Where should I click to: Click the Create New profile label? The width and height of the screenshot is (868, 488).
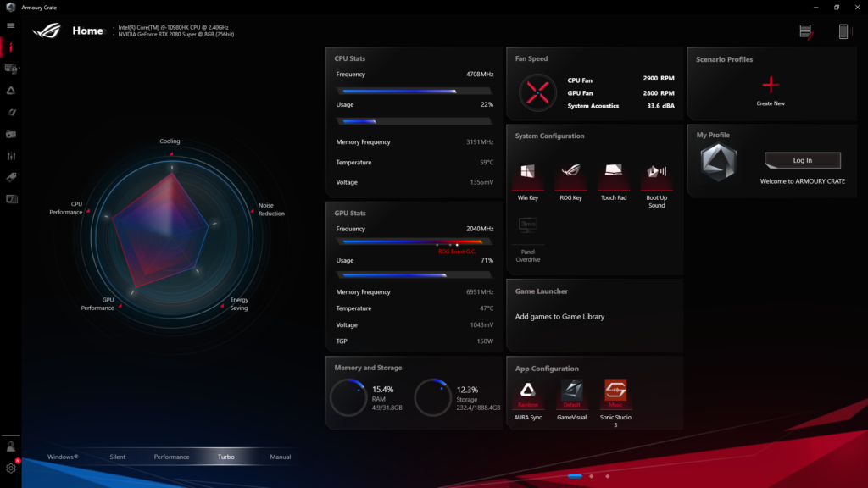pyautogui.click(x=771, y=103)
